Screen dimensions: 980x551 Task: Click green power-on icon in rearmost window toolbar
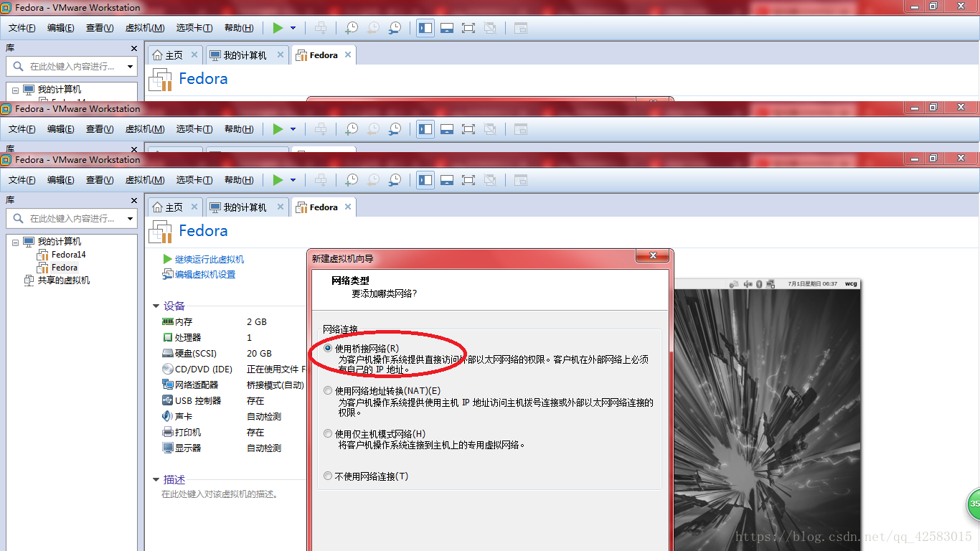click(x=278, y=27)
